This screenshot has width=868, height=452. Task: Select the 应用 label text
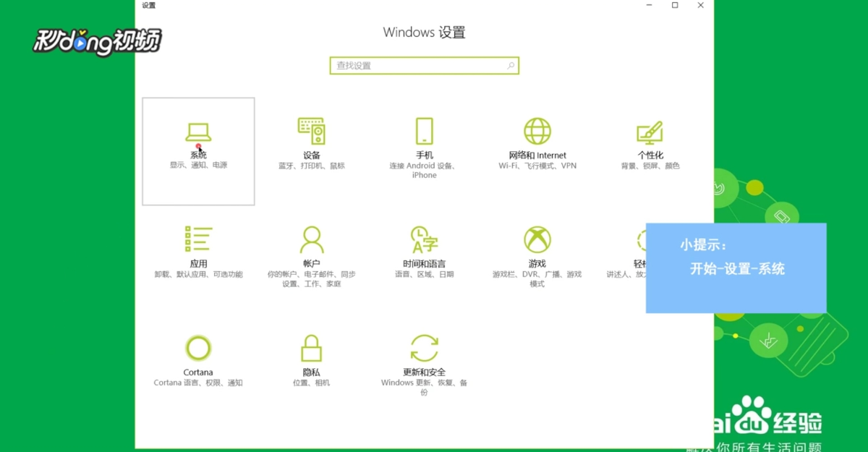(x=198, y=264)
